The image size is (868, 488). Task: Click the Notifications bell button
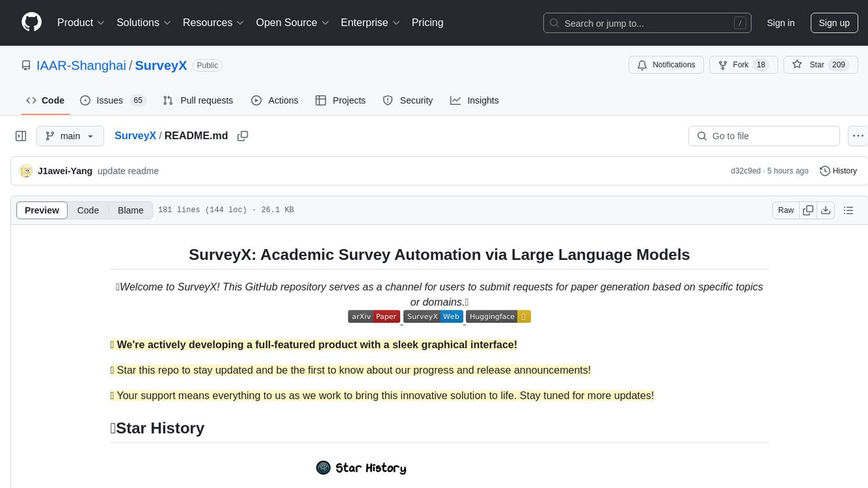[666, 65]
